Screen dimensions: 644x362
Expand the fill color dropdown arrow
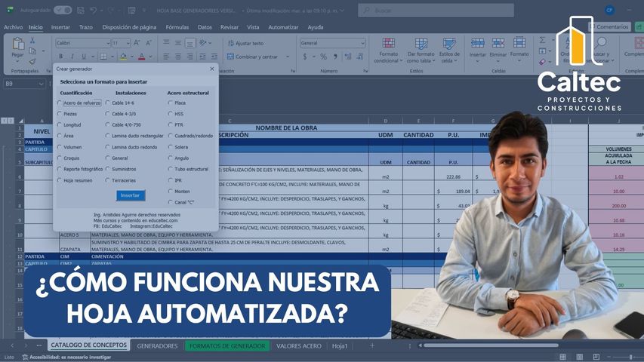tap(131, 57)
